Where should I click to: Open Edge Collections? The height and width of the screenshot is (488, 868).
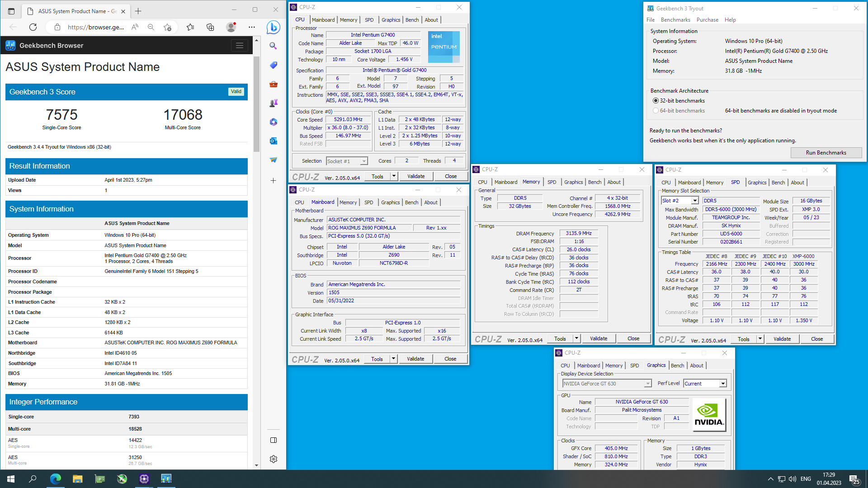[x=210, y=27]
